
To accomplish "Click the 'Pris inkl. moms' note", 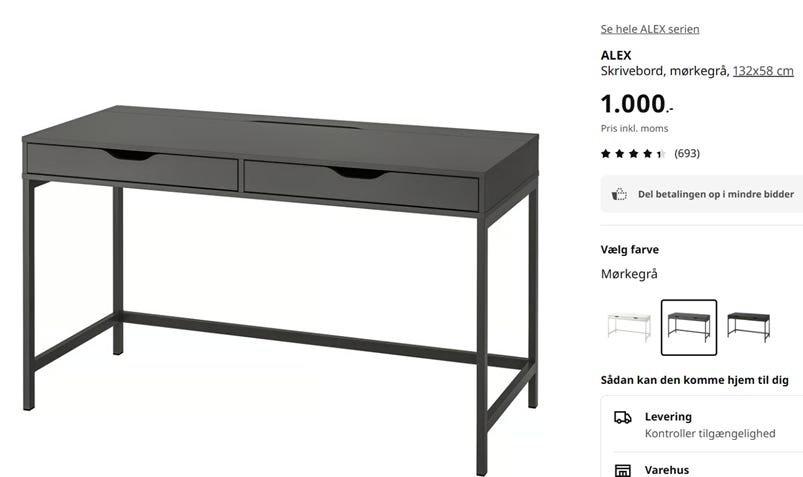I will pos(634,129).
